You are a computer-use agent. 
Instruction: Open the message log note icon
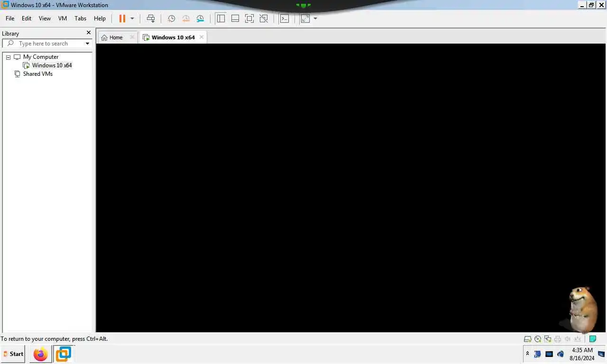point(593,339)
